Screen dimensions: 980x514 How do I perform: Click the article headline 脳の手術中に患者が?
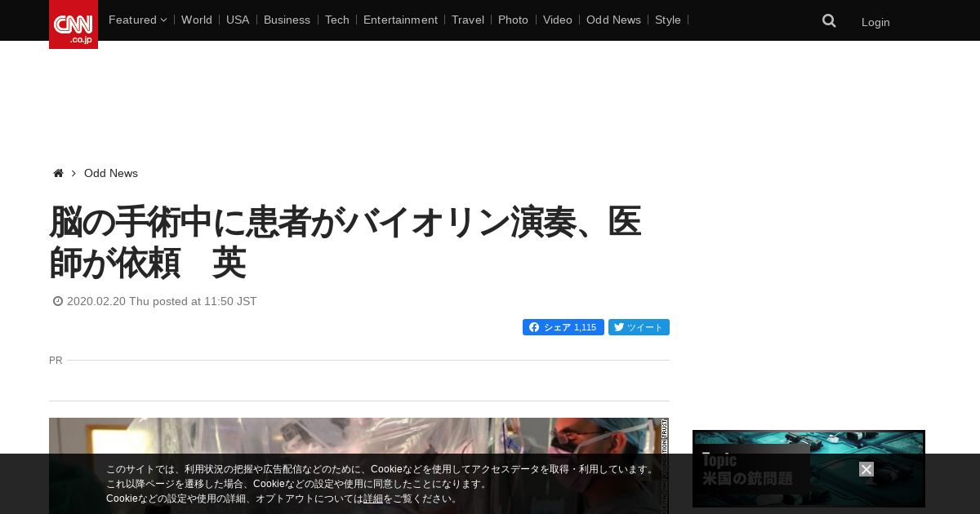[345, 242]
